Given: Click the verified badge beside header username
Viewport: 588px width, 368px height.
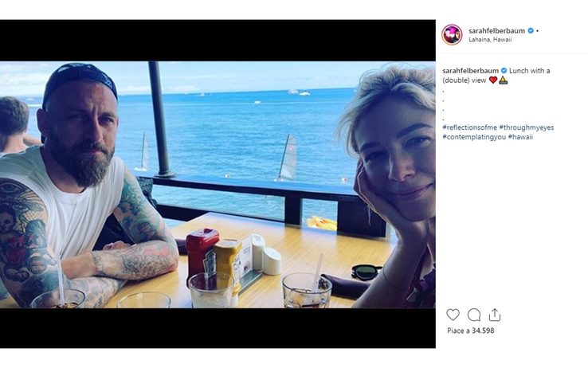Looking at the screenshot, I should pyautogui.click(x=531, y=31).
